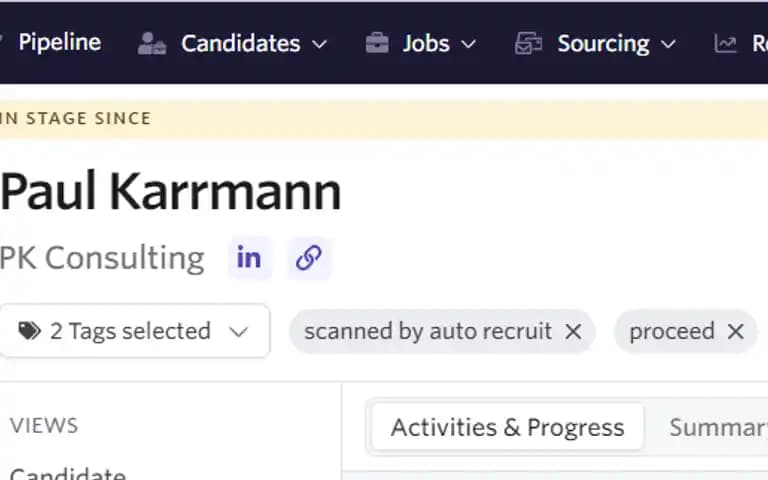Click the Sourcing inbox icon
768x480 pixels.
click(x=528, y=43)
